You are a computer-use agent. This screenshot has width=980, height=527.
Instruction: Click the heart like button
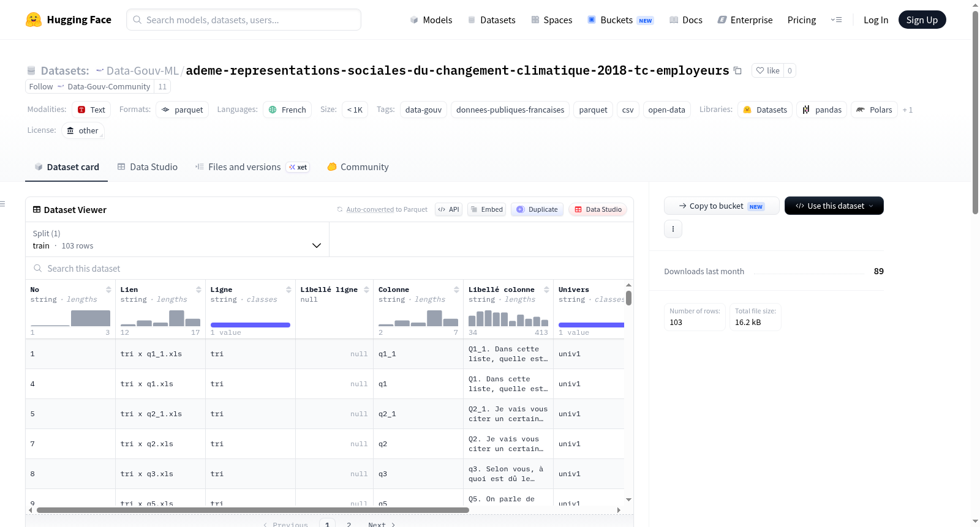pyautogui.click(x=767, y=70)
